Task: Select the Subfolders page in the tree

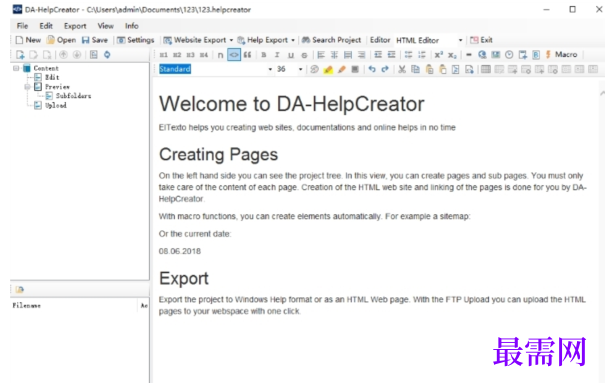Action: tap(73, 96)
